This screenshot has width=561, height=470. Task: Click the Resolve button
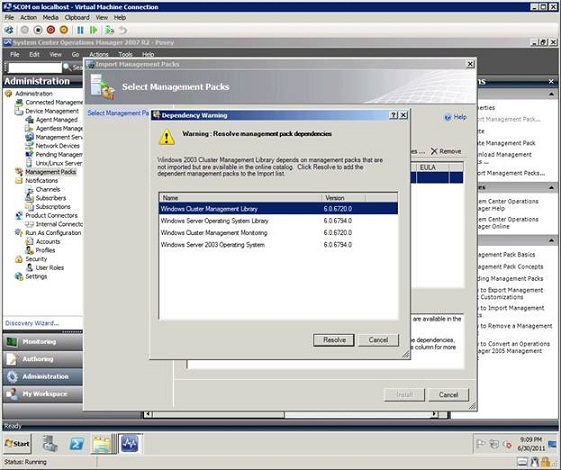[x=333, y=340]
